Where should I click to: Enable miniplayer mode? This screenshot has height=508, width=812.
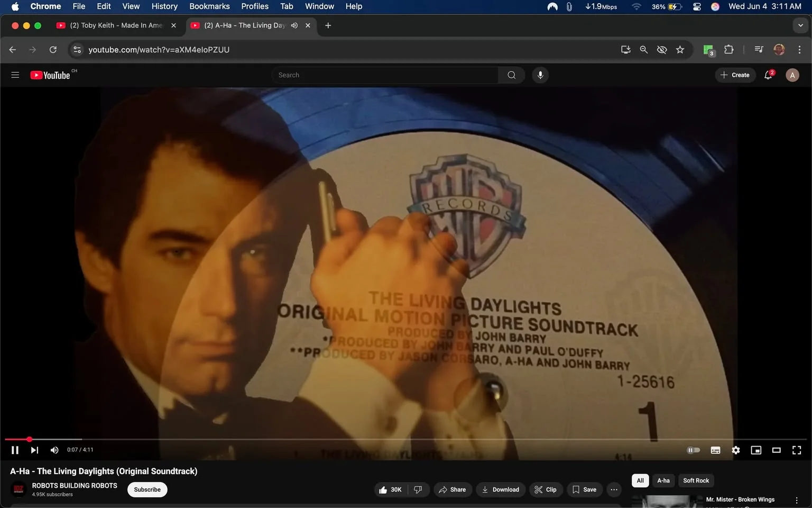(x=756, y=450)
